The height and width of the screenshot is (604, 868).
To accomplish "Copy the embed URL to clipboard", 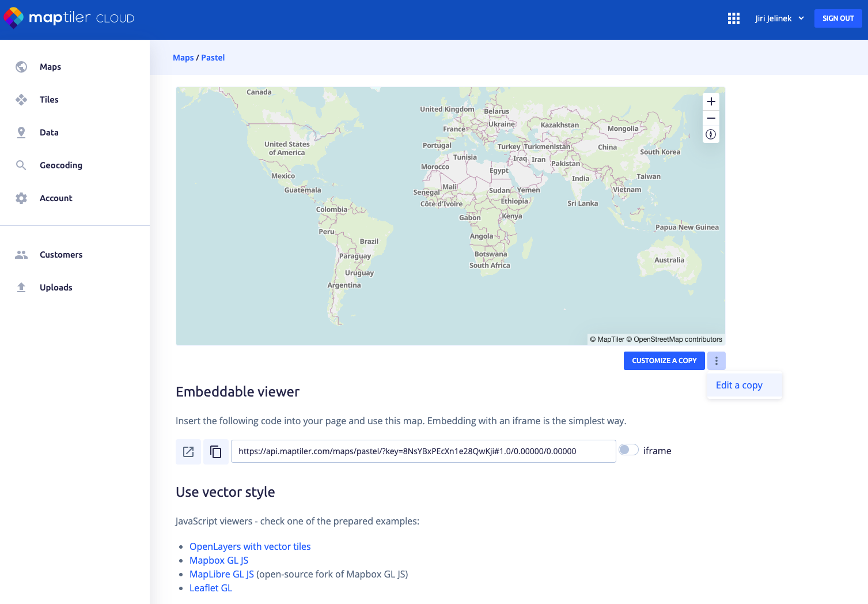I will (216, 452).
